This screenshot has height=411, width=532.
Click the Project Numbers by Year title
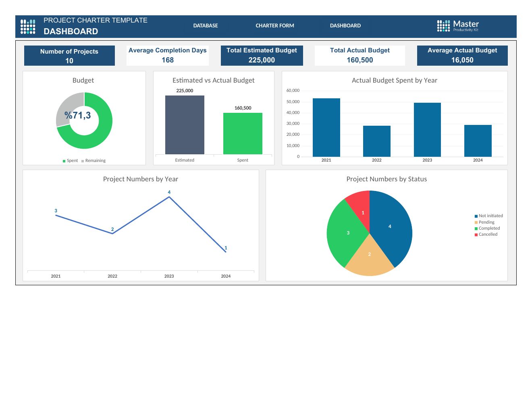click(141, 179)
